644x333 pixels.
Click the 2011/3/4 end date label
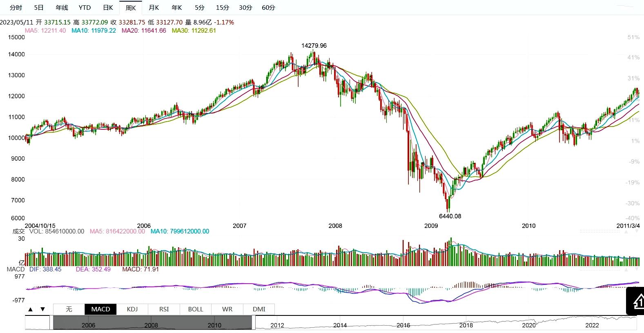(x=628, y=226)
